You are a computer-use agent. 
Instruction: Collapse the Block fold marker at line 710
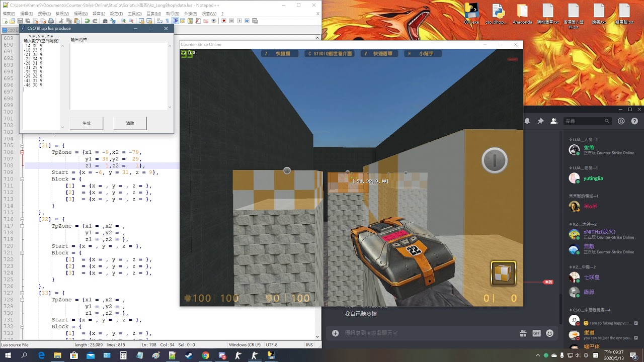[22, 179]
